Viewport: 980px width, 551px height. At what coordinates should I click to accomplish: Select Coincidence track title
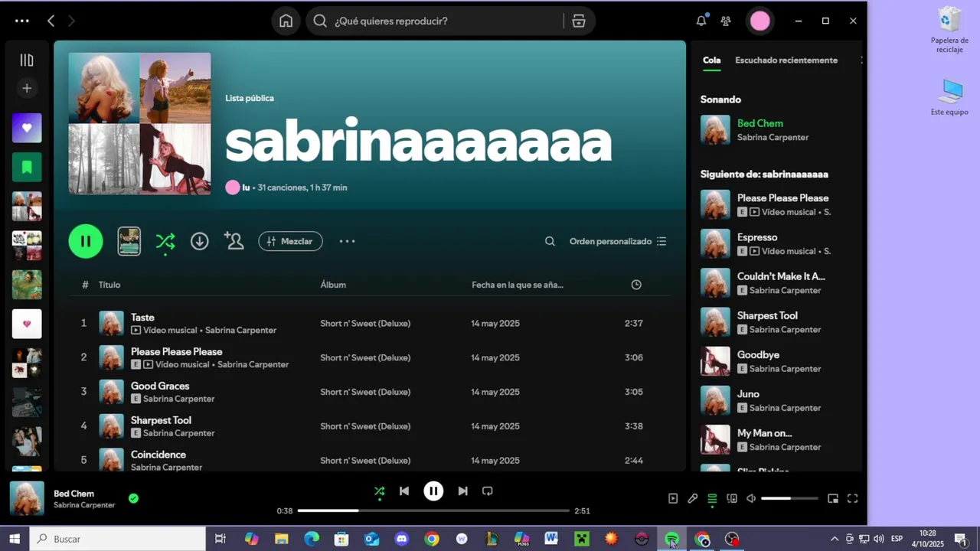(158, 455)
